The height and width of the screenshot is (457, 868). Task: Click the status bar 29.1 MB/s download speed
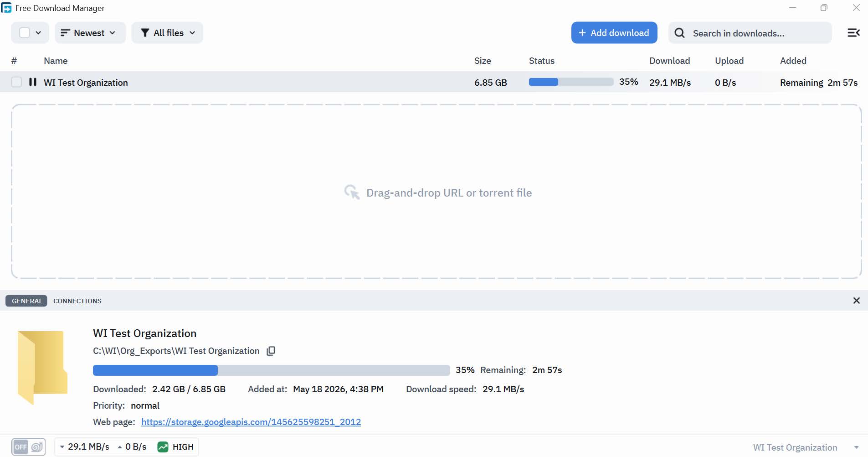(85, 447)
